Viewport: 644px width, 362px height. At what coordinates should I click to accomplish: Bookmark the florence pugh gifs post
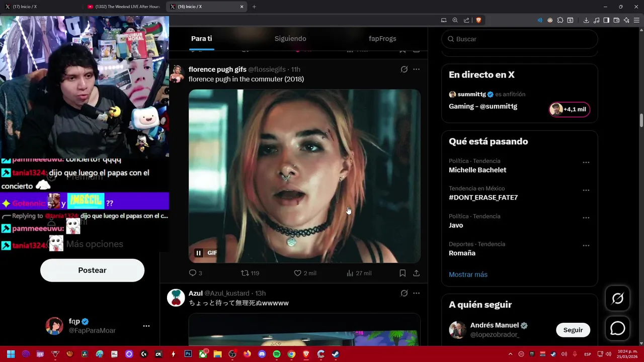click(x=403, y=273)
